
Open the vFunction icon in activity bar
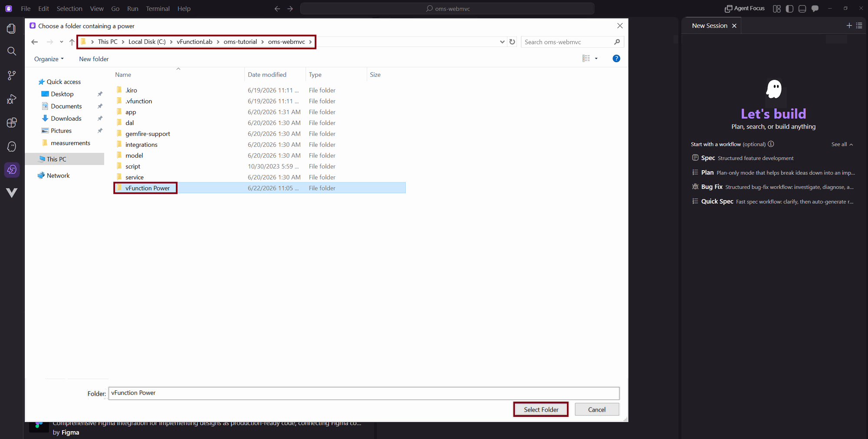click(12, 193)
